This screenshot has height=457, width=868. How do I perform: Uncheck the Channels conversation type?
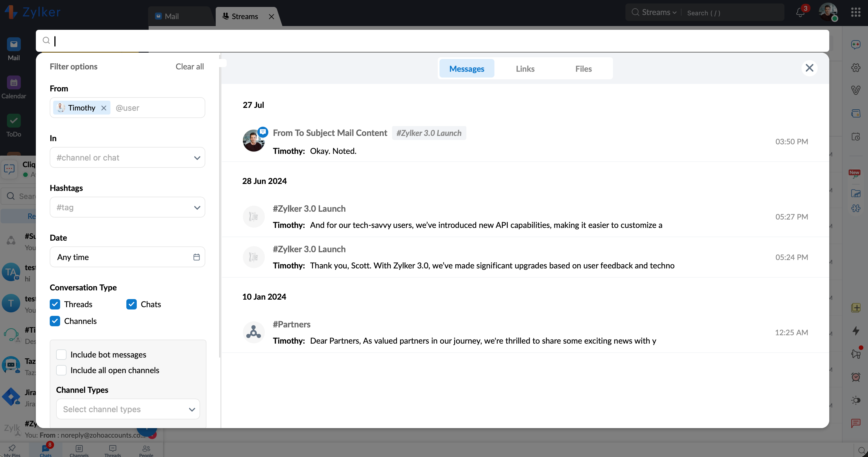[x=55, y=321]
